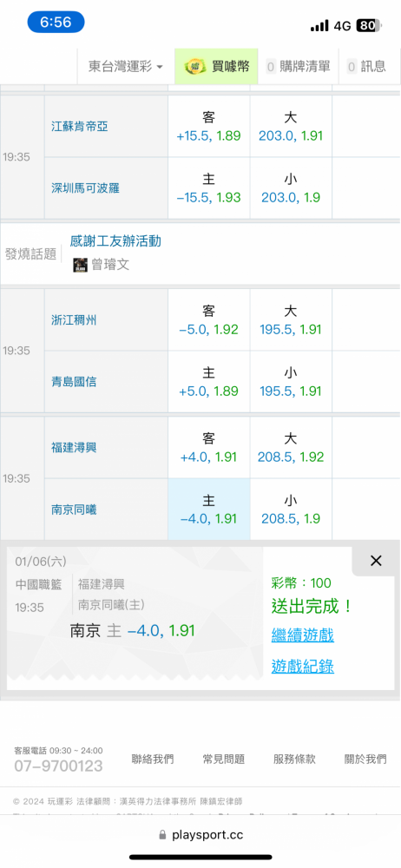Screen dimensions: 401x868
Task: Open the 購牌清單 tab
Action: pos(298,67)
